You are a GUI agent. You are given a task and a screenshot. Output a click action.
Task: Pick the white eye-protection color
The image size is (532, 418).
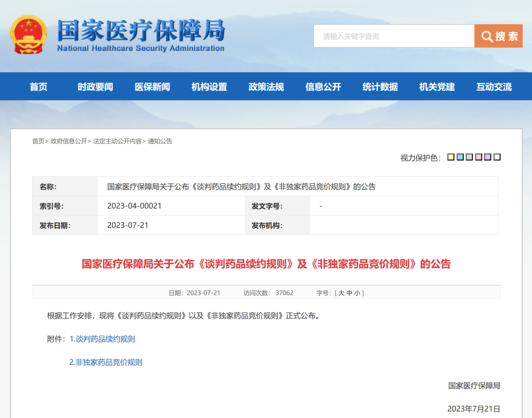(x=497, y=157)
